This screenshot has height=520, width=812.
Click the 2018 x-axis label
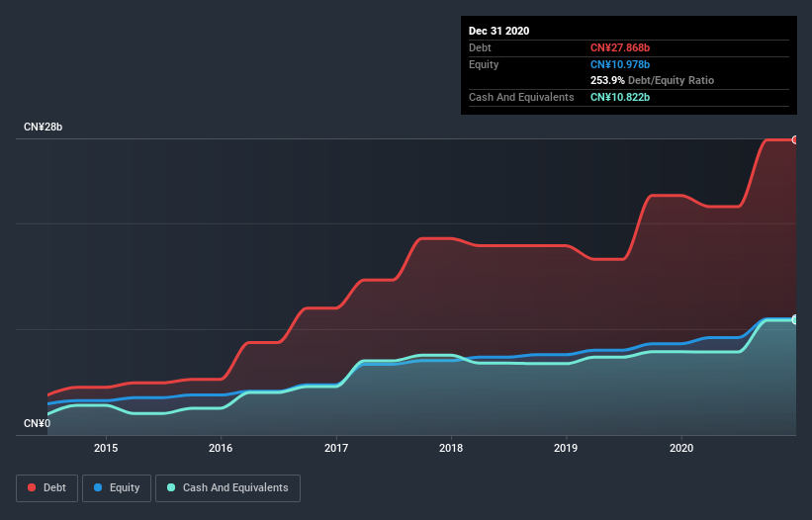451,448
